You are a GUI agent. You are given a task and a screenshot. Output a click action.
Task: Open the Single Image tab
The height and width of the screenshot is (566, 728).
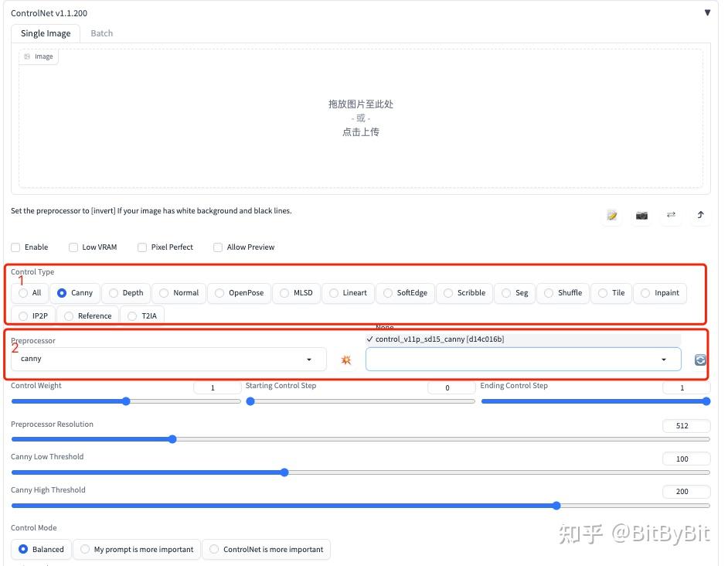click(x=45, y=32)
